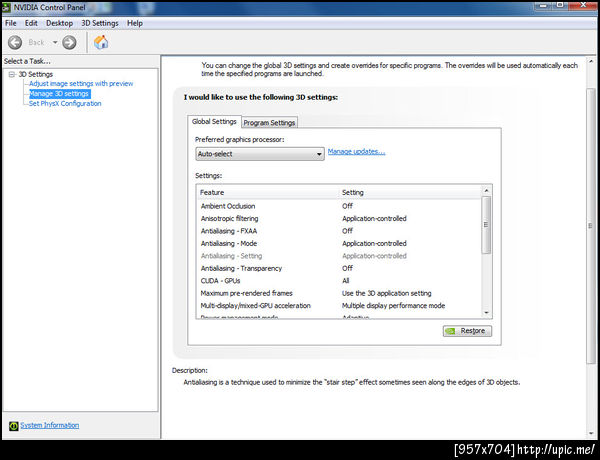Click the Use the 3D application setting value
The width and height of the screenshot is (600, 460).
click(x=386, y=293)
